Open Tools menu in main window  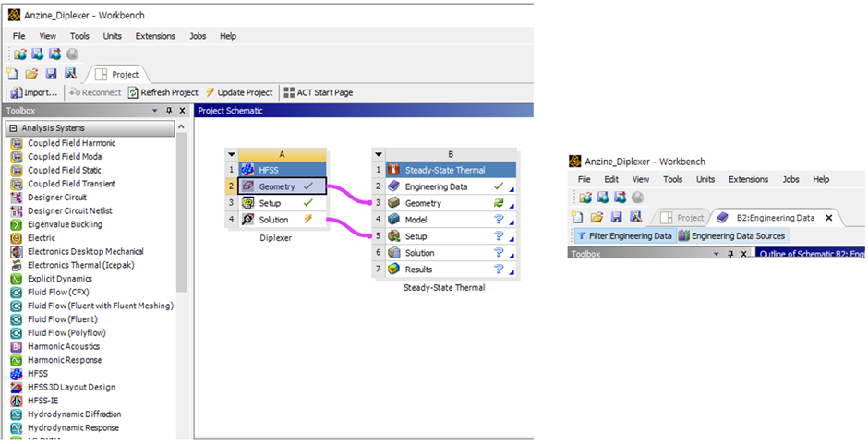pyautogui.click(x=79, y=36)
